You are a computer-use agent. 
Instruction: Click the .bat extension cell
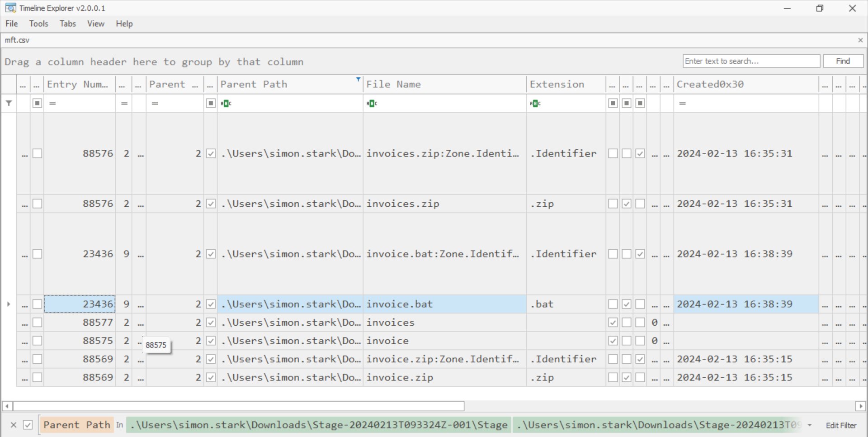click(566, 304)
